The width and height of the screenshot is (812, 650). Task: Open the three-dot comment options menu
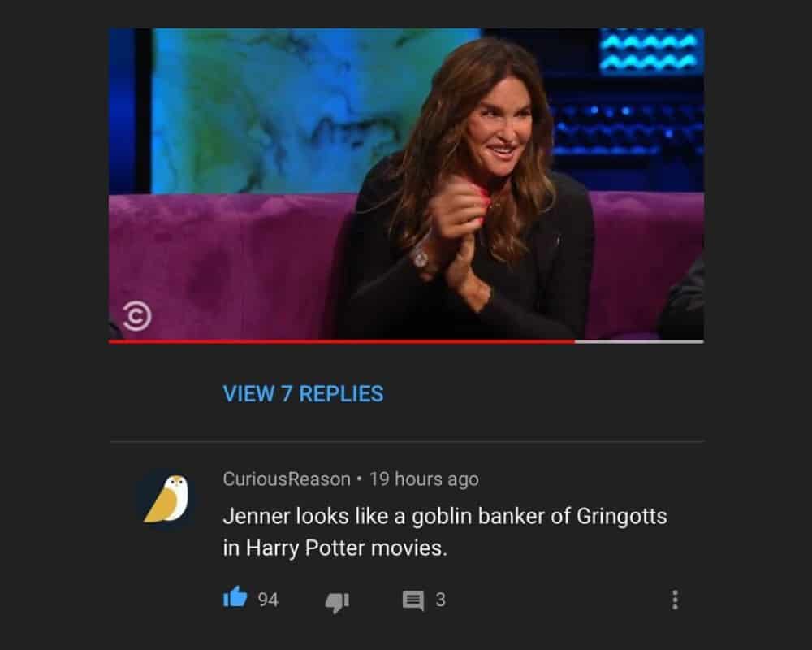[x=675, y=600]
